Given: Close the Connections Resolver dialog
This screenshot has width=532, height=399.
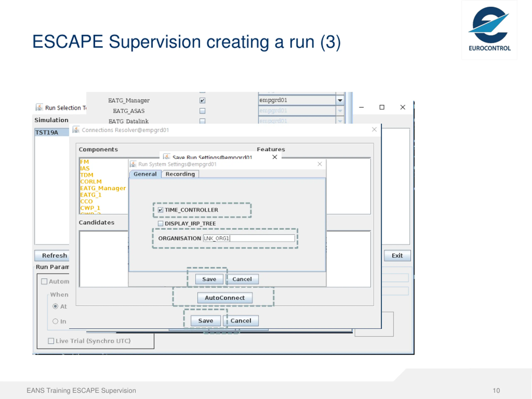Looking at the screenshot, I should coord(374,130).
